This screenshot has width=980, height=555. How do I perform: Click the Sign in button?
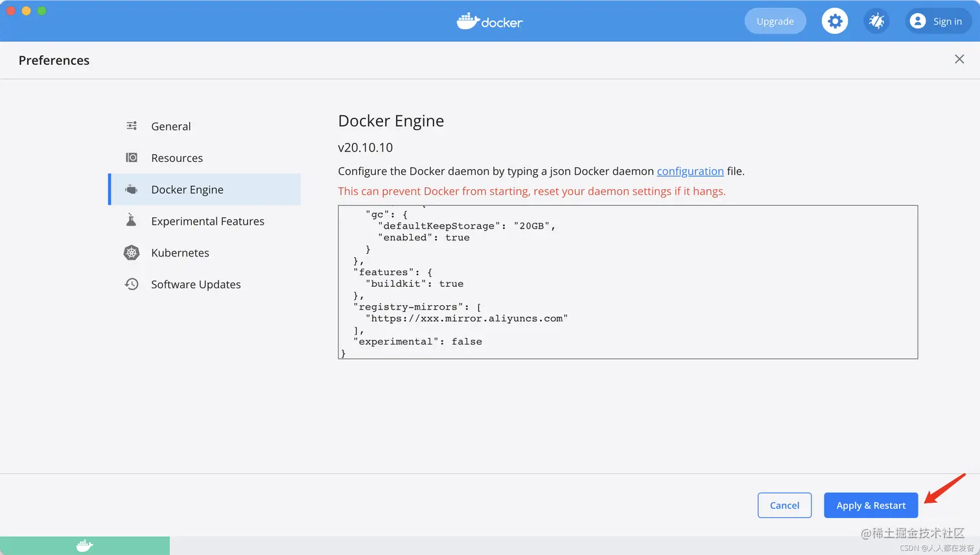point(939,21)
